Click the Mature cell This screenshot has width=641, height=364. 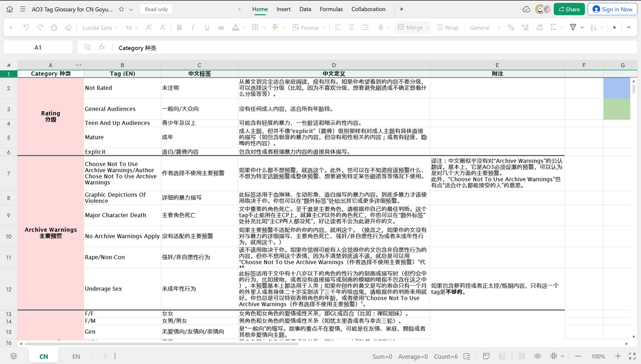[x=122, y=137]
